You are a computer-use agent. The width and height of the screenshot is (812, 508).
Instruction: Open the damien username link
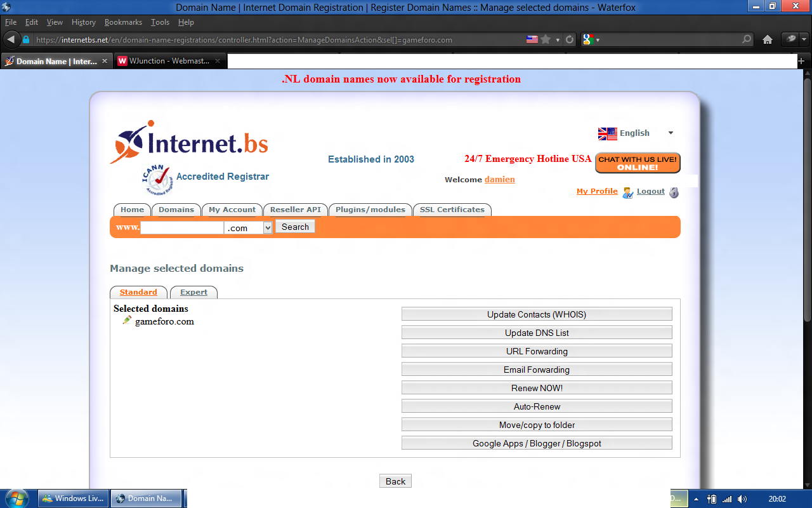pyautogui.click(x=500, y=180)
